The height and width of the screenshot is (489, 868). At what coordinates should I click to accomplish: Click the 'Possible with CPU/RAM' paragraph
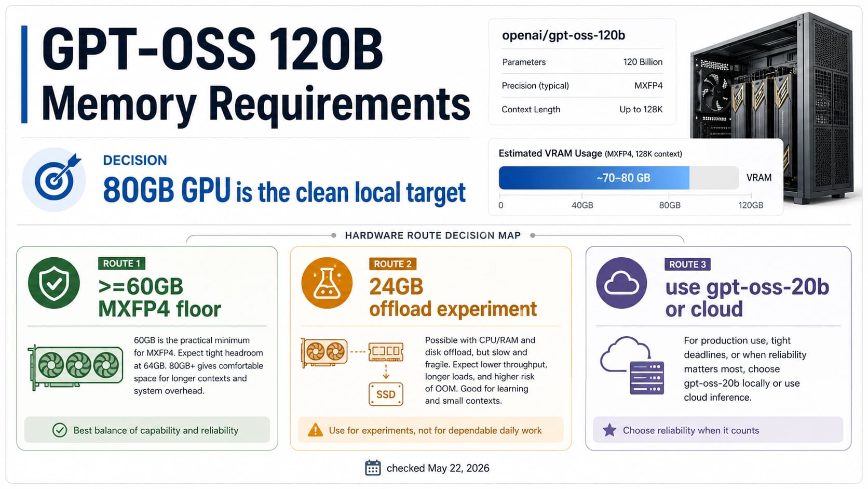click(486, 370)
